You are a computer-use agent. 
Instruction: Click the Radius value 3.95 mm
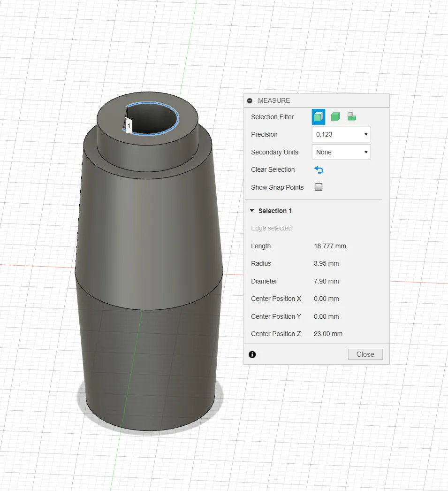point(326,263)
